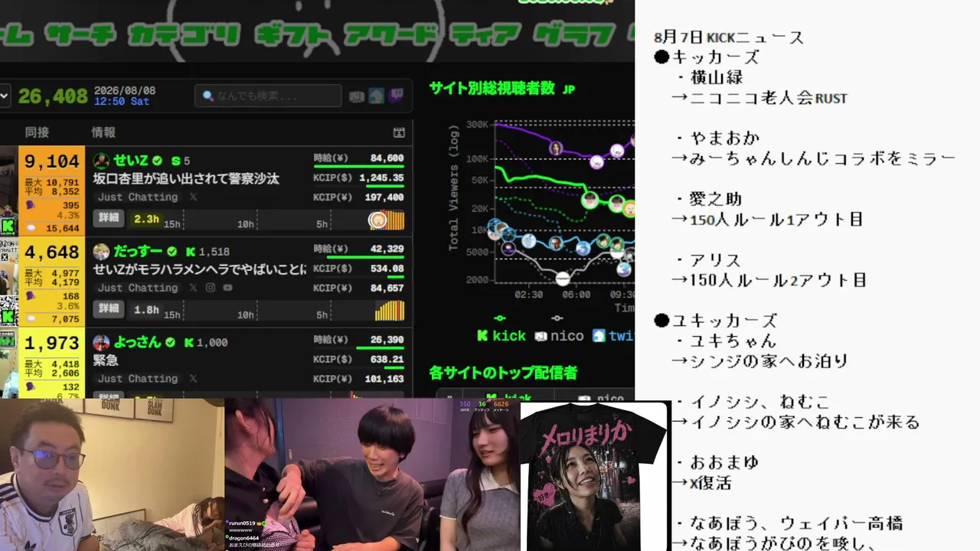Click the 2.3h stream duration label
The image size is (980, 551).
click(x=146, y=219)
